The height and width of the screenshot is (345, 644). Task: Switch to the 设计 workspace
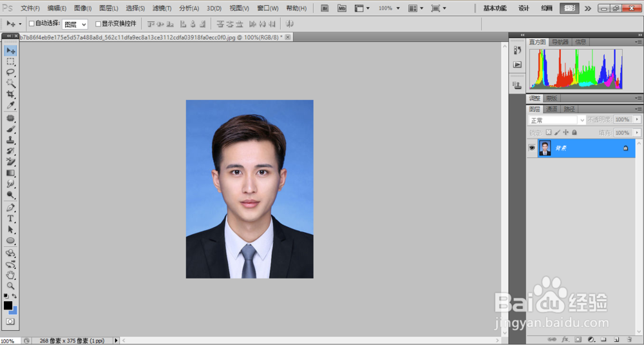coord(524,8)
